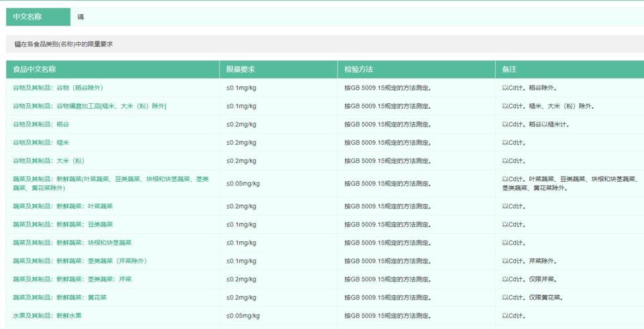Click the 限量要求 column header
Image resolution: width=644 pixels, height=329 pixels.
(240, 69)
